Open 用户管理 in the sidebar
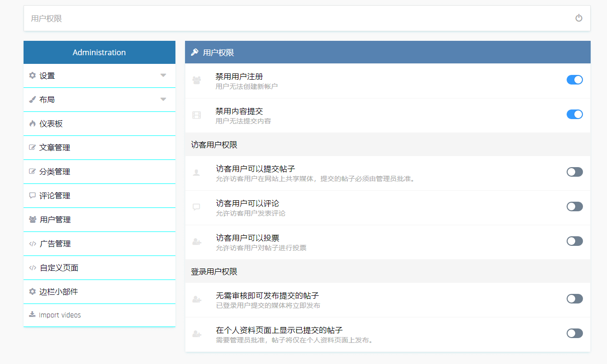The height and width of the screenshot is (364, 607). click(x=99, y=220)
